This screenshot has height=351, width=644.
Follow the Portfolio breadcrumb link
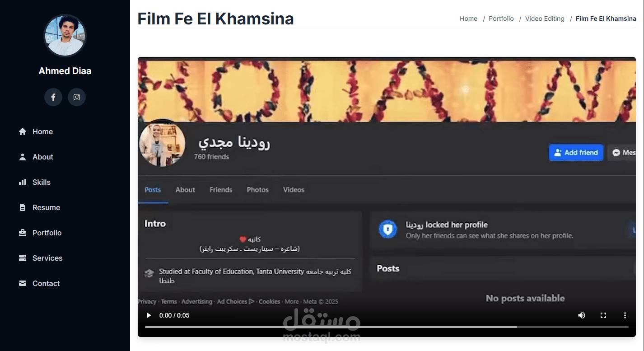tap(501, 19)
